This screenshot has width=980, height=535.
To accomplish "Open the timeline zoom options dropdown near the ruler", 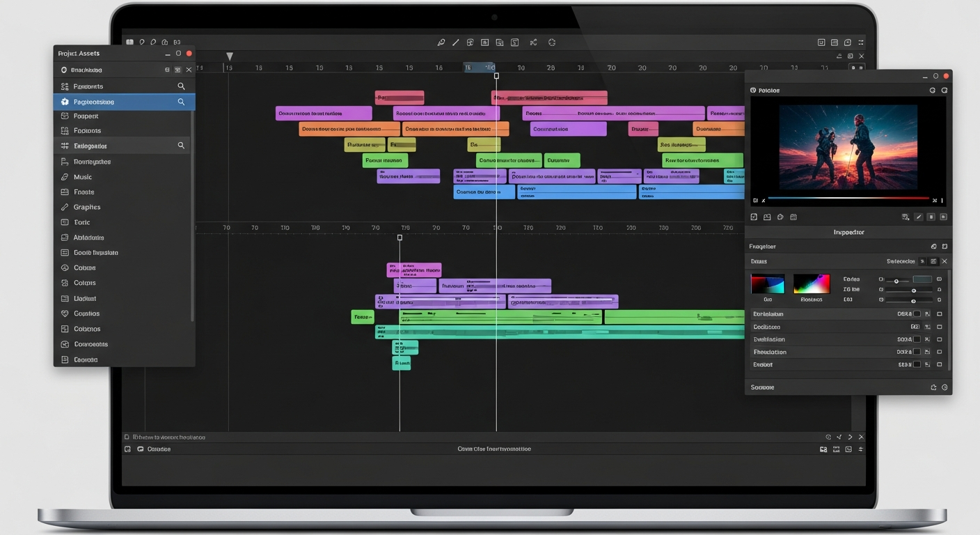I will pyautogui.click(x=857, y=68).
